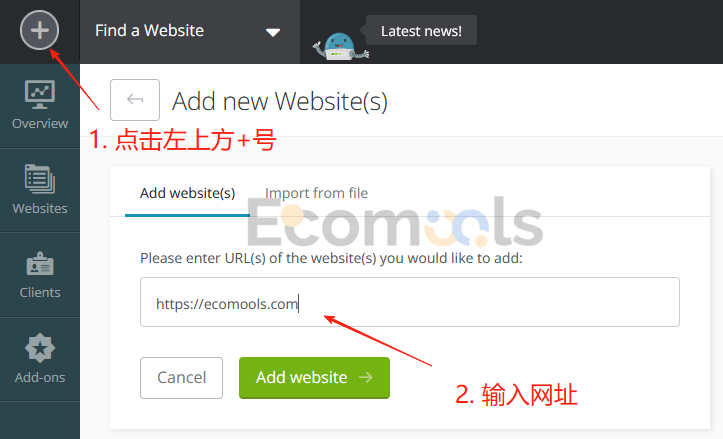Switch to the Import from file tab
Image resolution: width=723 pixels, height=439 pixels.
316,193
